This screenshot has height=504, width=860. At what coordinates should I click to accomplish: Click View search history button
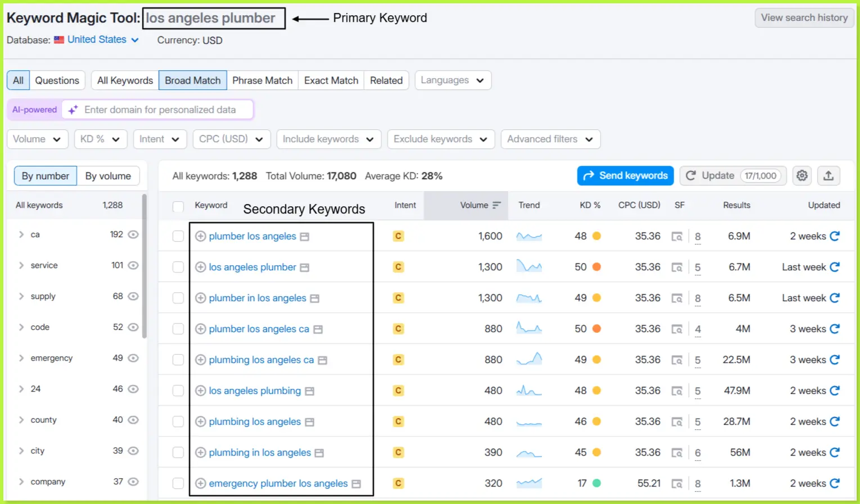pos(804,17)
